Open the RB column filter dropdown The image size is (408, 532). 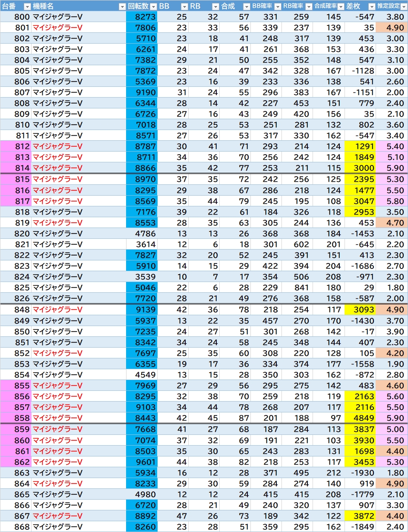coord(215,6)
